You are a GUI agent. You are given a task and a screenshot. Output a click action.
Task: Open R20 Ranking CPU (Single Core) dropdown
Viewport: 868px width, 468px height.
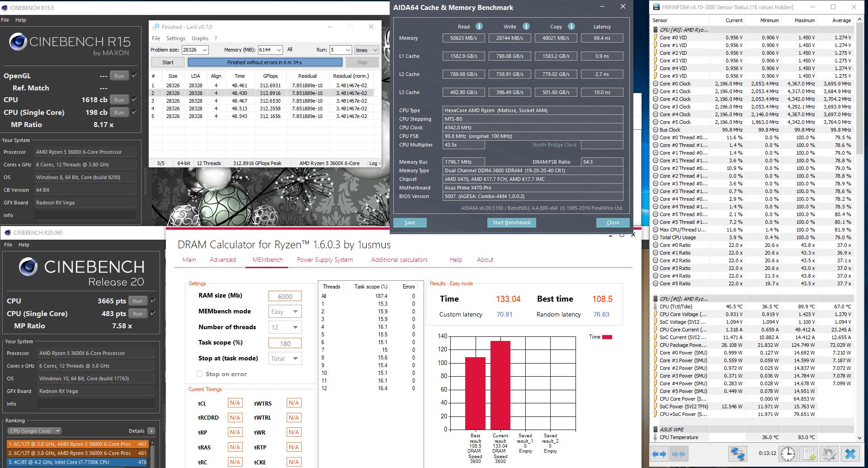35,431
